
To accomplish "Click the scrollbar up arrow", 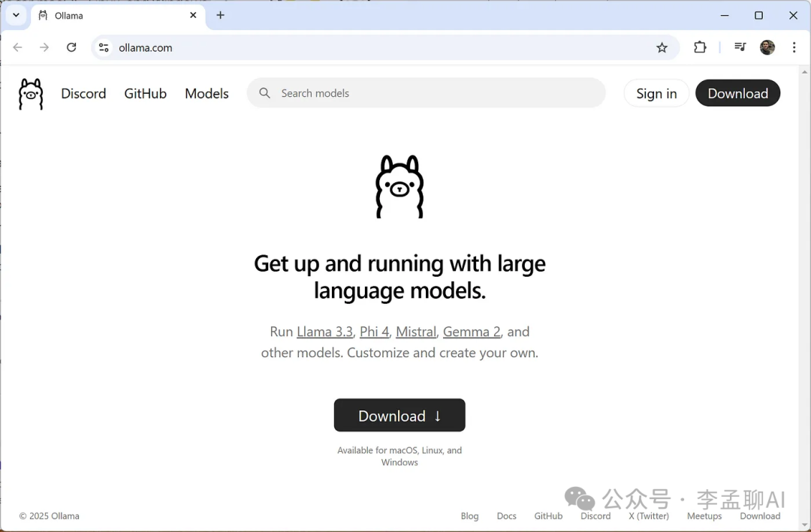I will (x=805, y=71).
